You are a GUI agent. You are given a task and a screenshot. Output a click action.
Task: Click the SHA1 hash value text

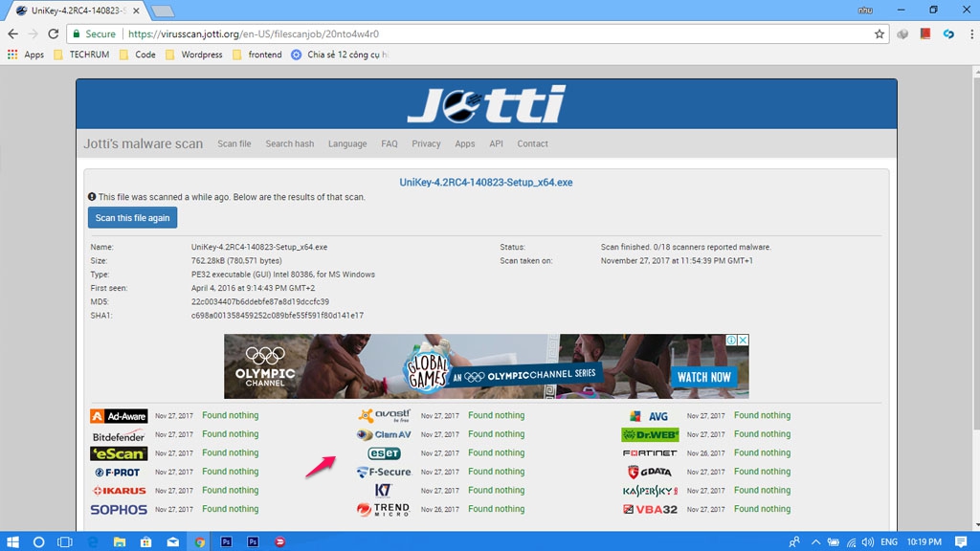pos(278,316)
